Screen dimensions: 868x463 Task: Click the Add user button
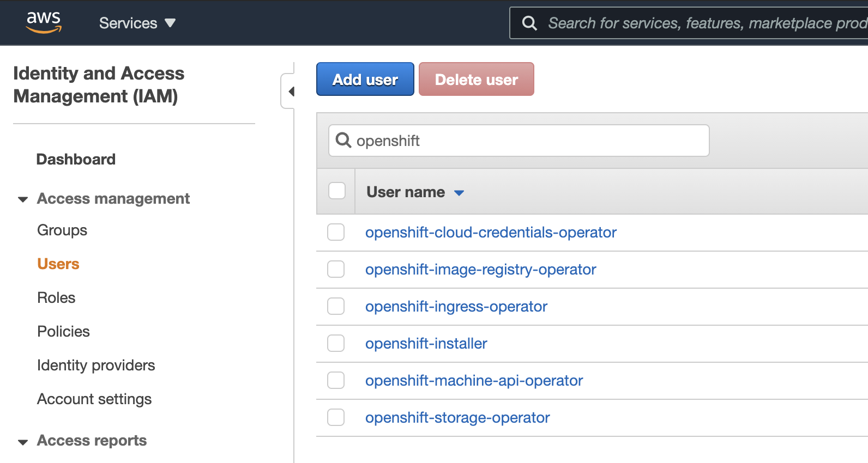pos(365,79)
